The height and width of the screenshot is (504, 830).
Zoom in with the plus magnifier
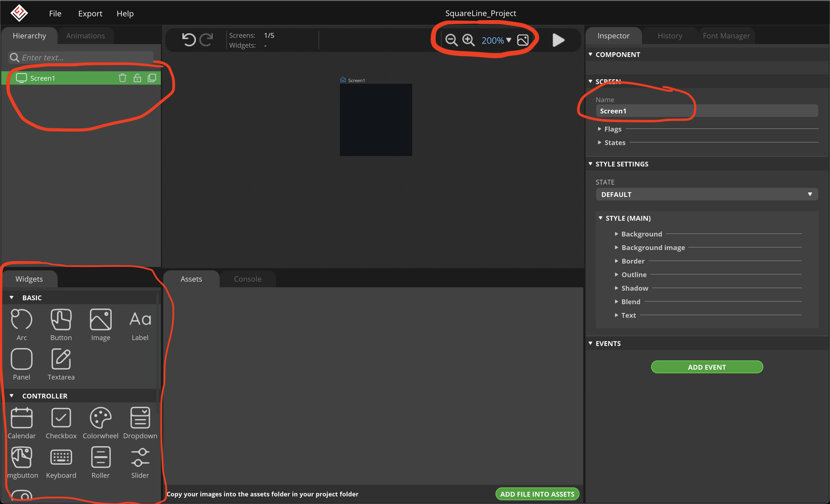click(x=469, y=40)
